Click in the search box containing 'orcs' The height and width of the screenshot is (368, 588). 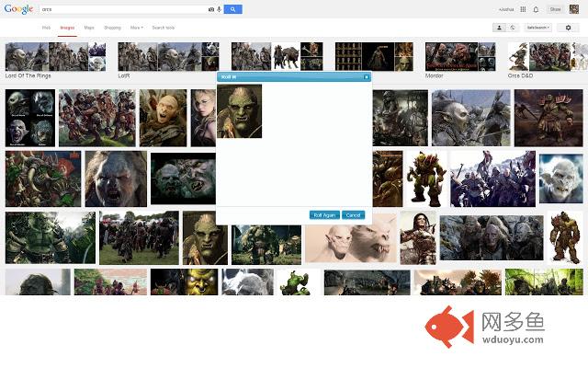[123, 9]
